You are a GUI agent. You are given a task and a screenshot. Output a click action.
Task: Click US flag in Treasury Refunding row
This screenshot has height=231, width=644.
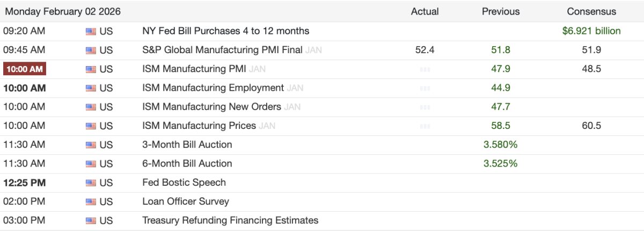(x=90, y=220)
